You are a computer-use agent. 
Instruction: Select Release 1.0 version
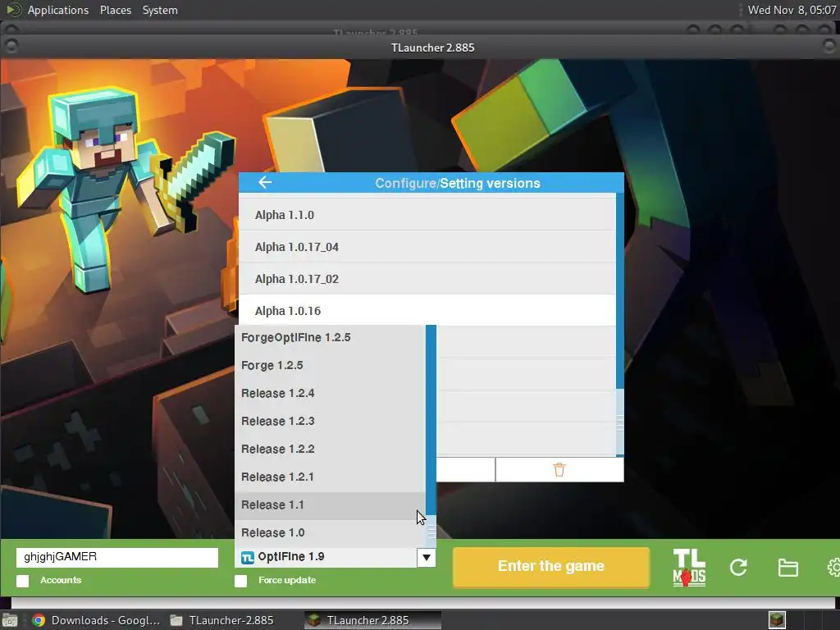point(330,533)
